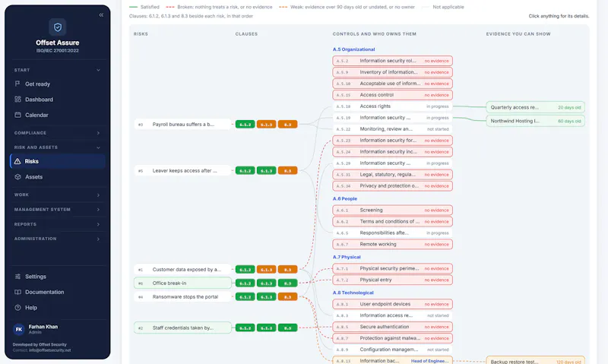This screenshot has height=364, width=608.
Task: Open control A.5.18 Access rights
Action: [392, 106]
